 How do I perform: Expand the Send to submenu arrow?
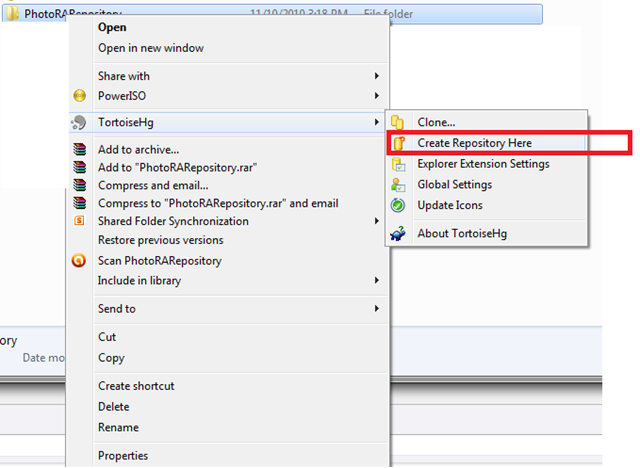pyautogui.click(x=377, y=309)
